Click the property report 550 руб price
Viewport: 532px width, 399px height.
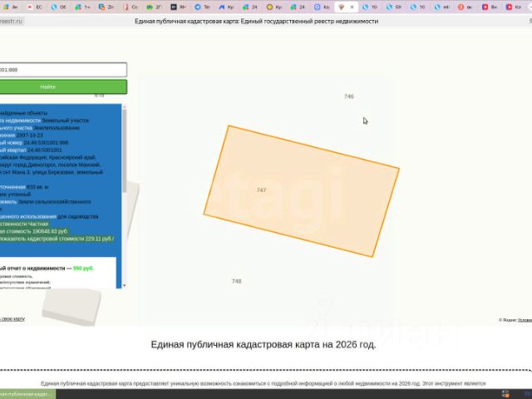(x=83, y=268)
